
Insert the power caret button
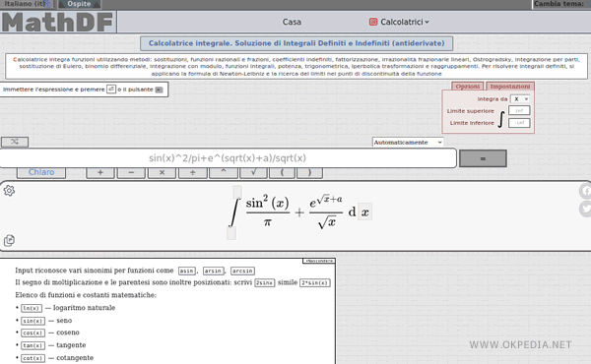click(x=224, y=172)
